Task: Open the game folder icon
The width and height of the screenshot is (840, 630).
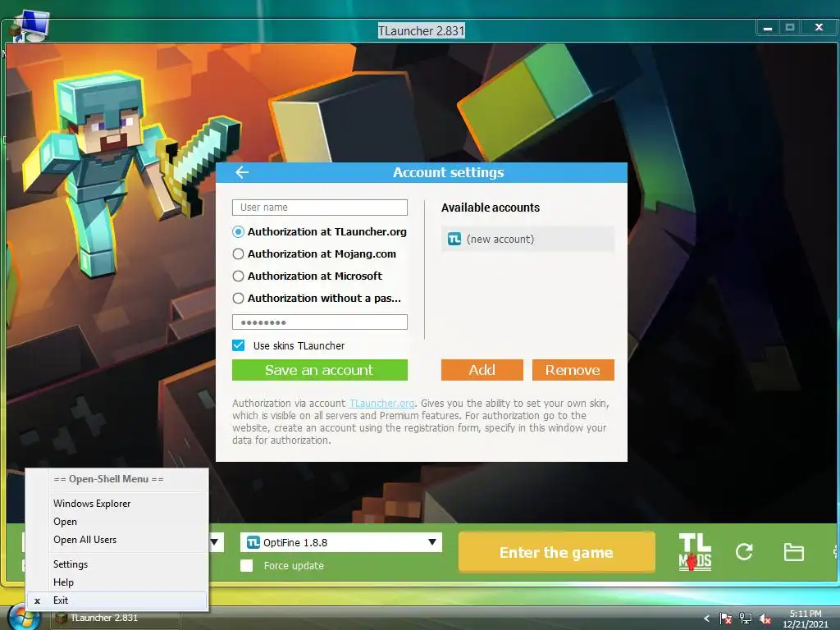Action: [x=793, y=552]
